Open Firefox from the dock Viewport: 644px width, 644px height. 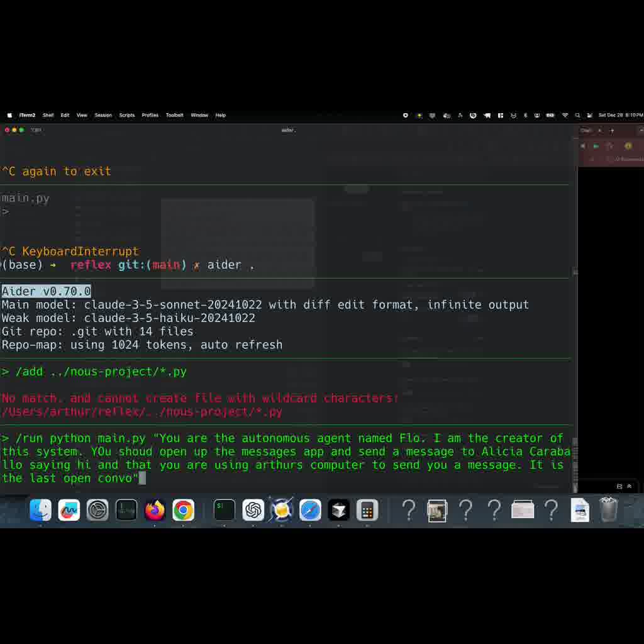pos(155,509)
